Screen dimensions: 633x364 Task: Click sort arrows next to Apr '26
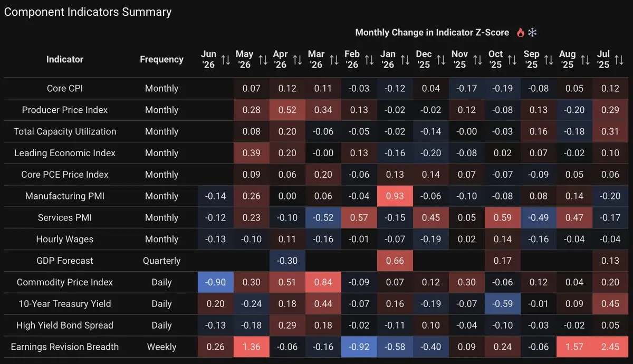[x=298, y=60]
